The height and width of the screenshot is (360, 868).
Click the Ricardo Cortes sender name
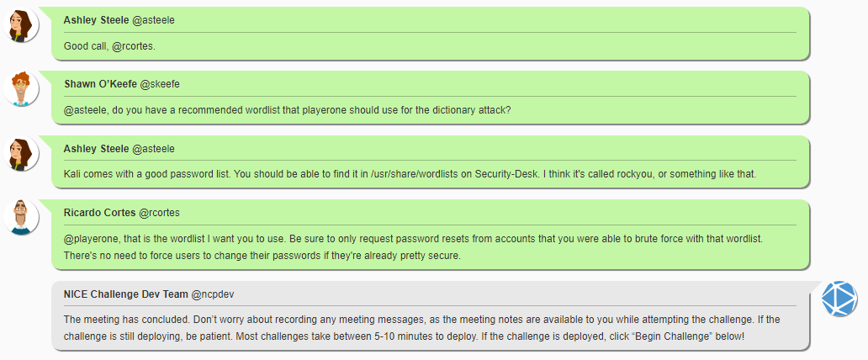point(99,213)
